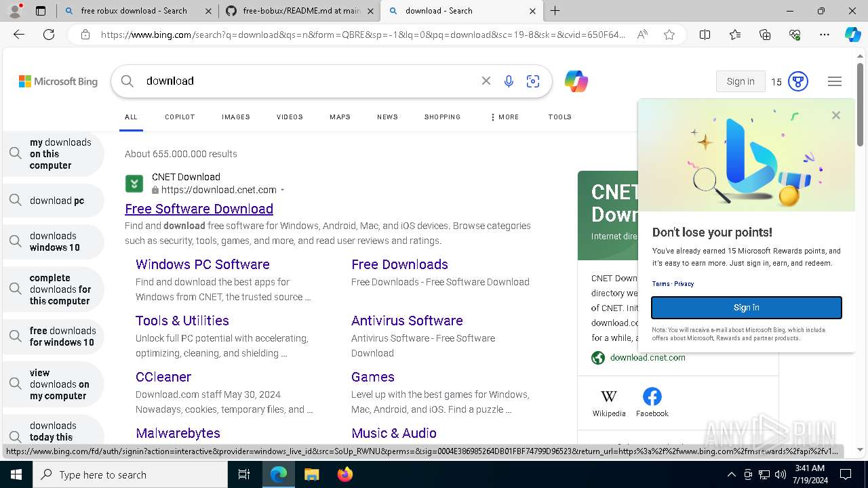Click the CNET Download favicon

(x=134, y=184)
